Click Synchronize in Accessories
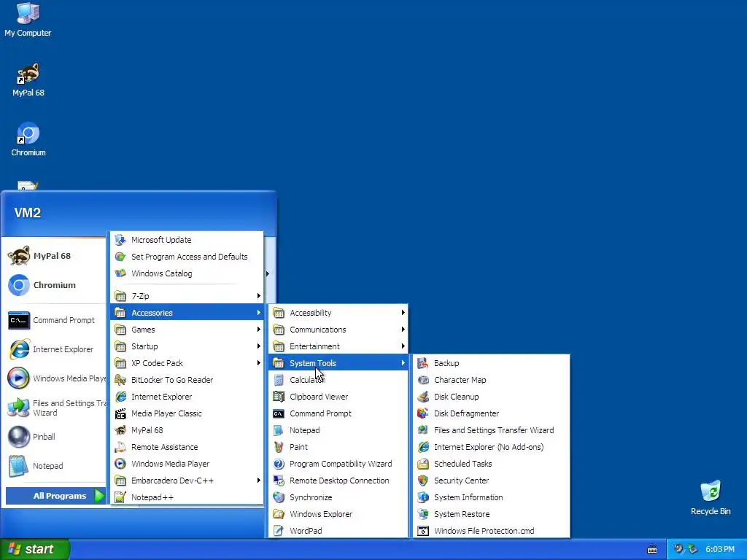Viewport: 747px width, 560px height. click(338, 497)
